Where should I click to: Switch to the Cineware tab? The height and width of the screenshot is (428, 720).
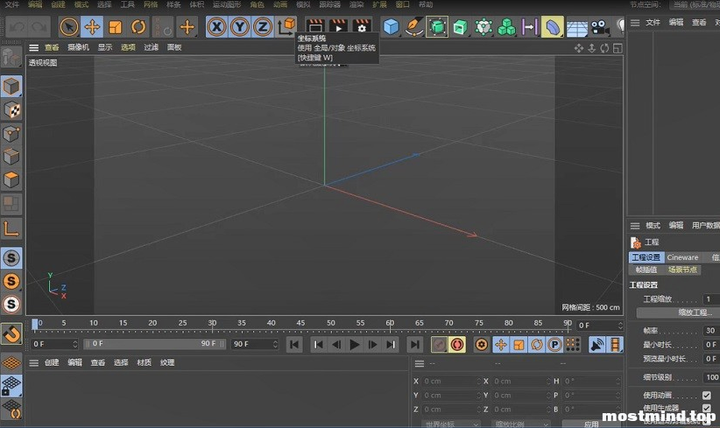pos(682,257)
